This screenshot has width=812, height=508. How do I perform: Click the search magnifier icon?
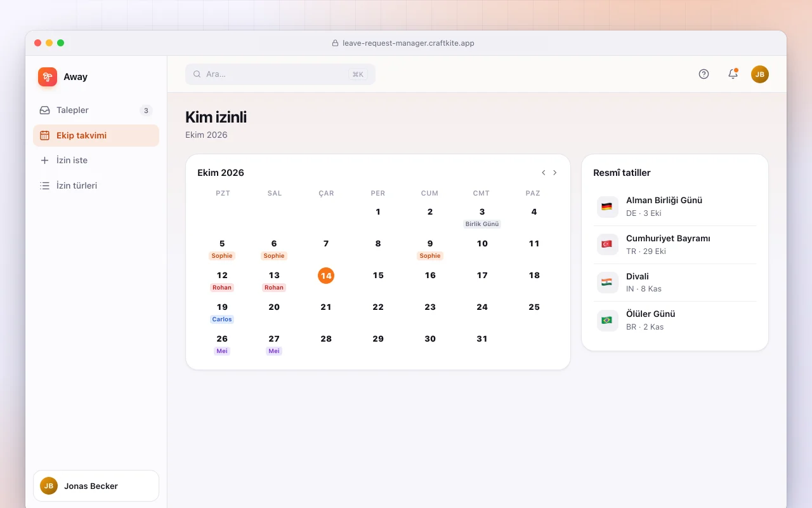(197, 74)
